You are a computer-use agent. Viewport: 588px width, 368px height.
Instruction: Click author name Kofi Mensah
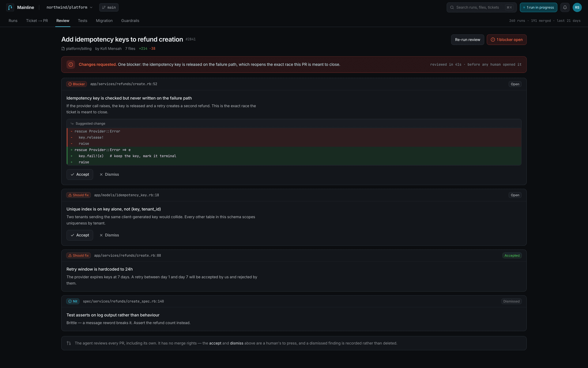pos(111,48)
